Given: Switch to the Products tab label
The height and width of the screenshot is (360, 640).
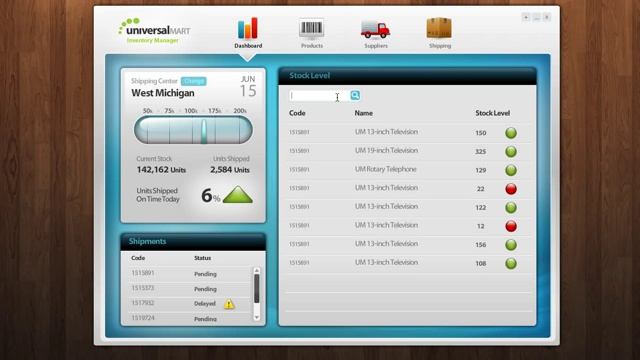Looking at the screenshot, I should click(312, 46).
